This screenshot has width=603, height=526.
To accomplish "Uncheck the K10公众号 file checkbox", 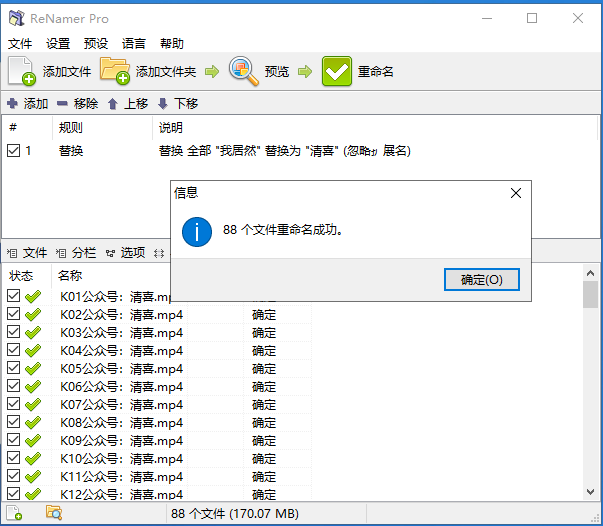I will (13, 458).
